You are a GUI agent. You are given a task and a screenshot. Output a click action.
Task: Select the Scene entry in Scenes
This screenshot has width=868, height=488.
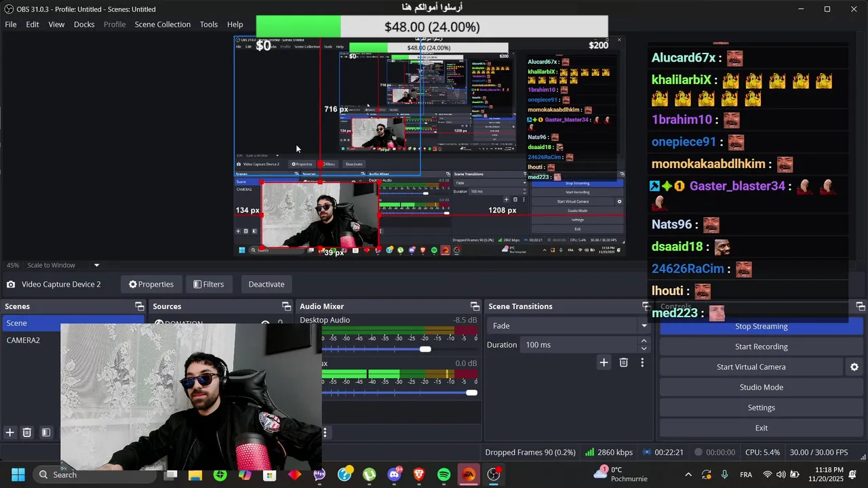(x=73, y=323)
